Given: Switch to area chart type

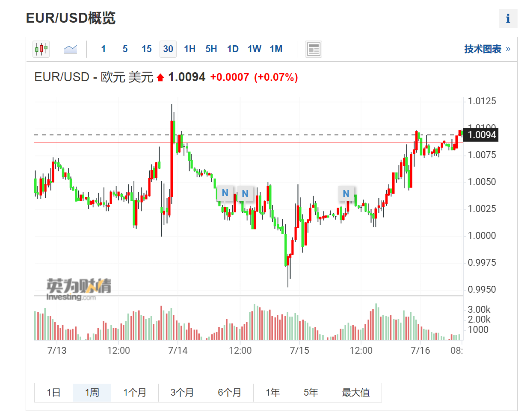Looking at the screenshot, I should click(70, 49).
